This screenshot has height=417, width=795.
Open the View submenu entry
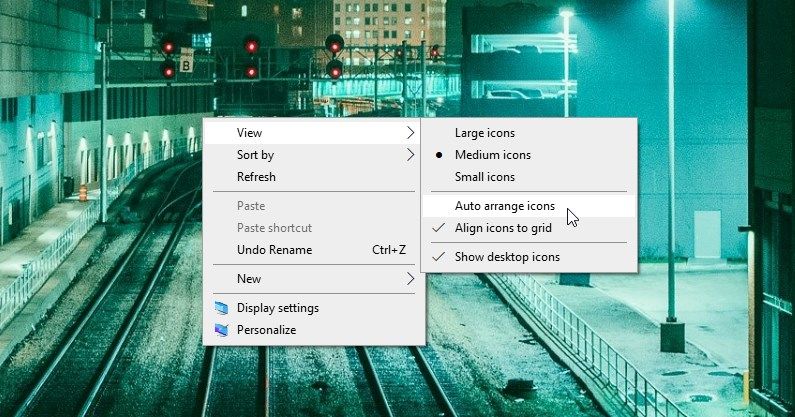314,133
